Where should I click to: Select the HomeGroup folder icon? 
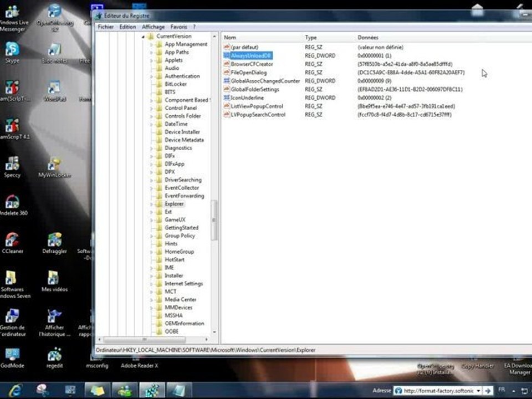(159, 252)
